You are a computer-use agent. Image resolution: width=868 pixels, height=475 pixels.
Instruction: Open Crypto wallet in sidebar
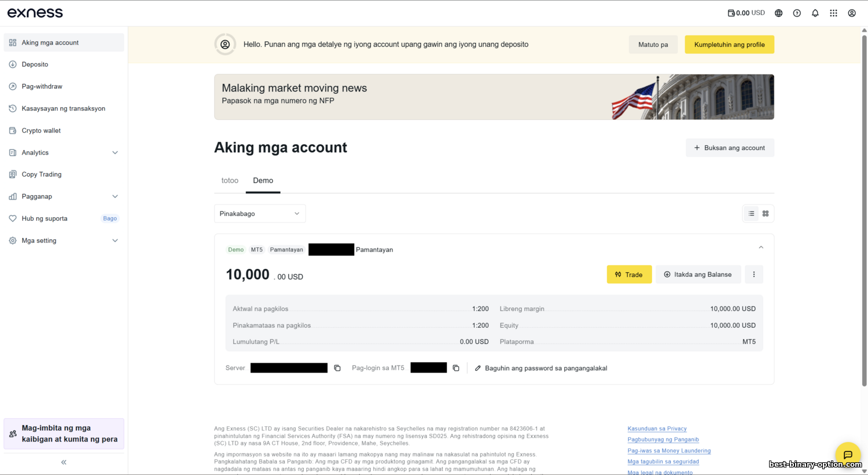pyautogui.click(x=41, y=131)
